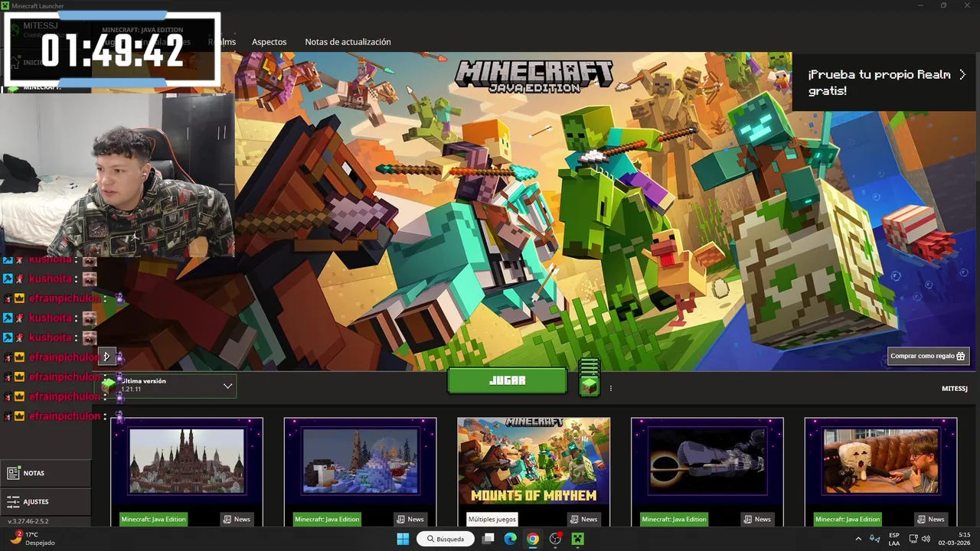Open the 17°C Despejado weather widget

pos(33,539)
